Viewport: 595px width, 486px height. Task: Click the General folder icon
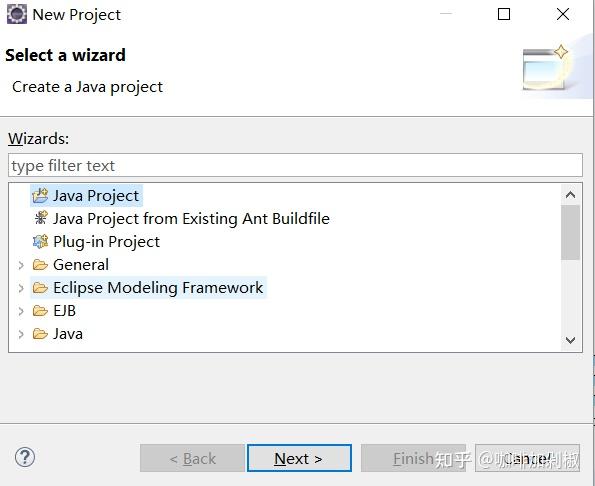tap(40, 264)
